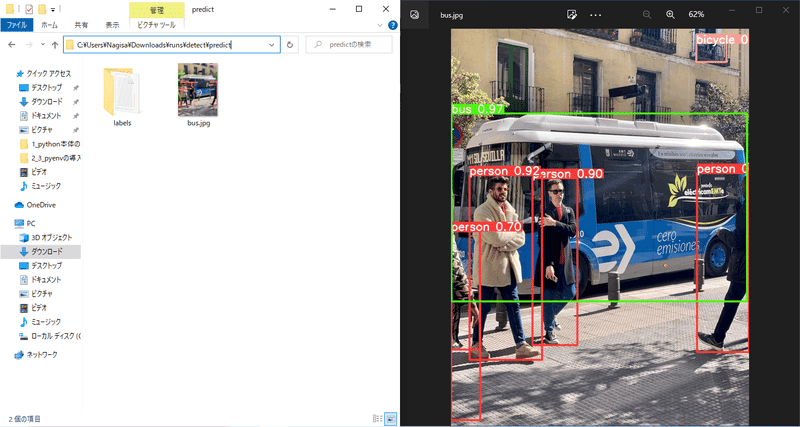
Task: Click the predictの検索 search box
Action: (x=349, y=45)
